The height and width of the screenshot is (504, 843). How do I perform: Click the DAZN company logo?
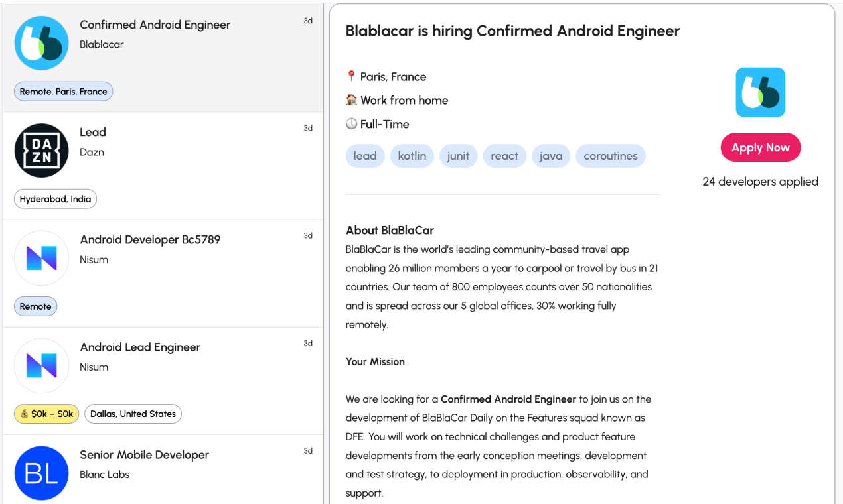(x=42, y=151)
